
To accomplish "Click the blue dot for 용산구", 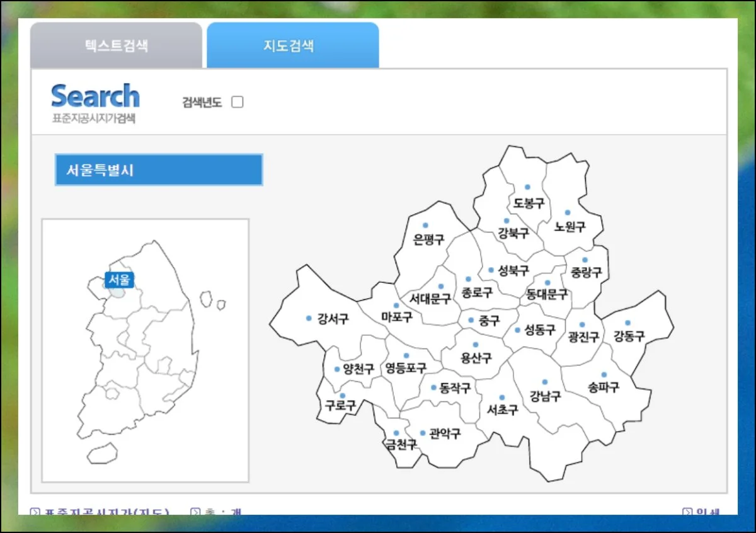I will tap(476, 345).
